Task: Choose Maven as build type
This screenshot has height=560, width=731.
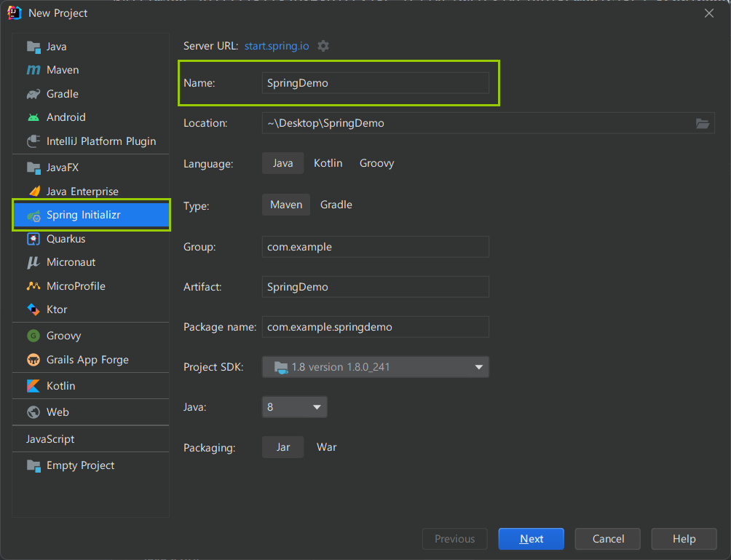Action: coord(286,205)
